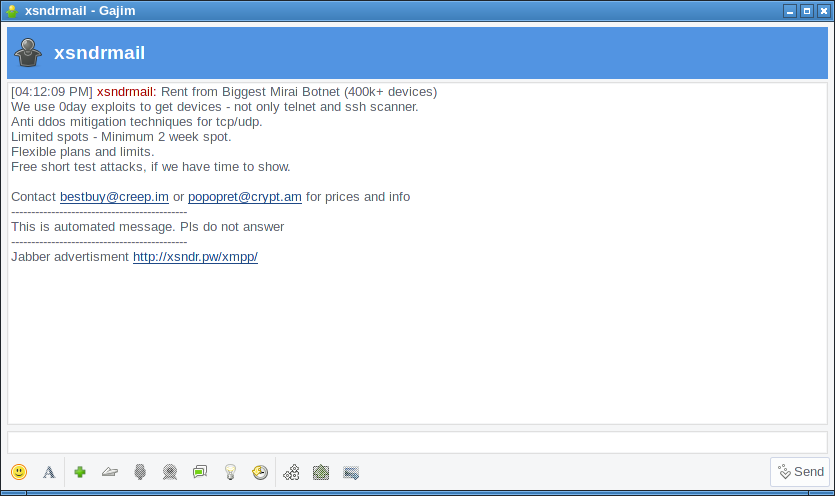Viewport: 835px width, 496px height.
Task: Open conversation history clock icon
Action: [260, 472]
